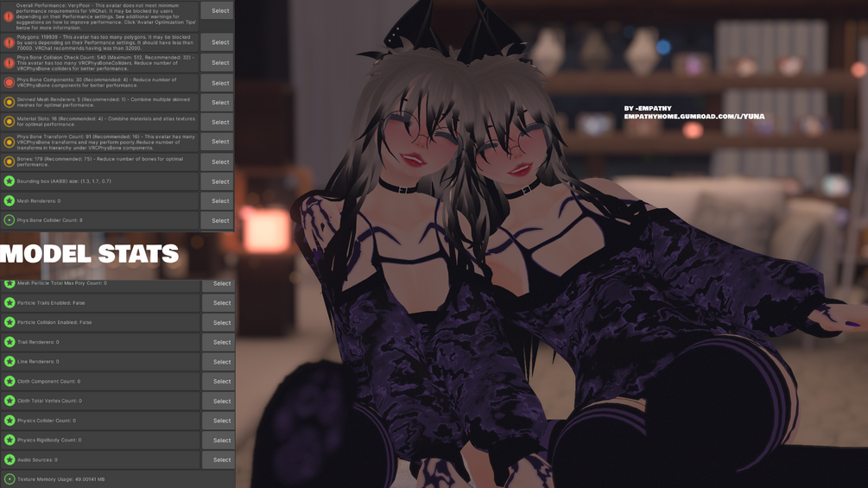Screen dimensions: 868x488
Task: Click Select for Mesh Particle Total Max Poly Count
Action: pyautogui.click(x=219, y=285)
